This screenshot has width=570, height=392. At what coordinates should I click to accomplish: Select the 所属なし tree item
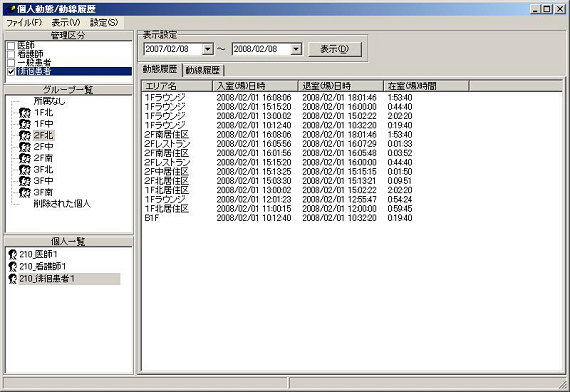coord(49,101)
